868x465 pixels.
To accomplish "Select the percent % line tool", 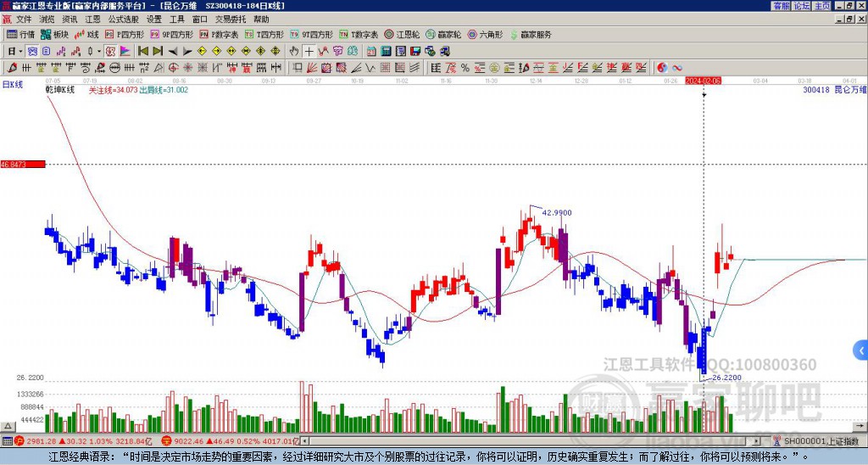I will coord(465,68).
